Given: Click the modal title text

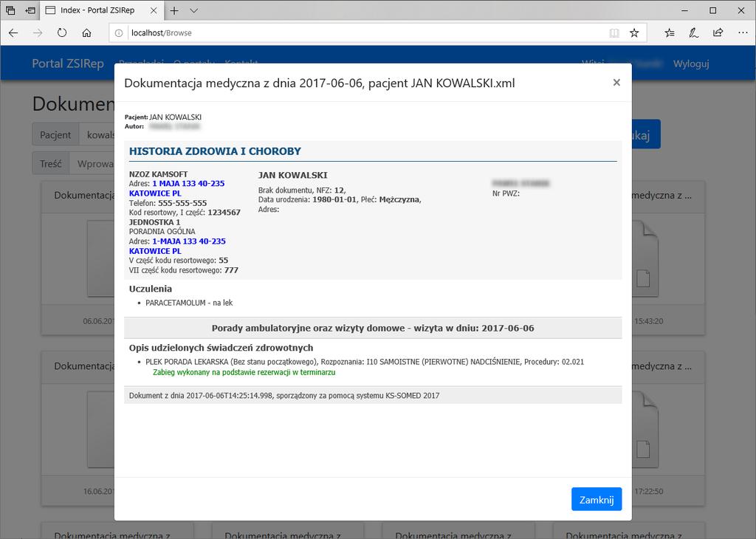Looking at the screenshot, I should coord(319,83).
